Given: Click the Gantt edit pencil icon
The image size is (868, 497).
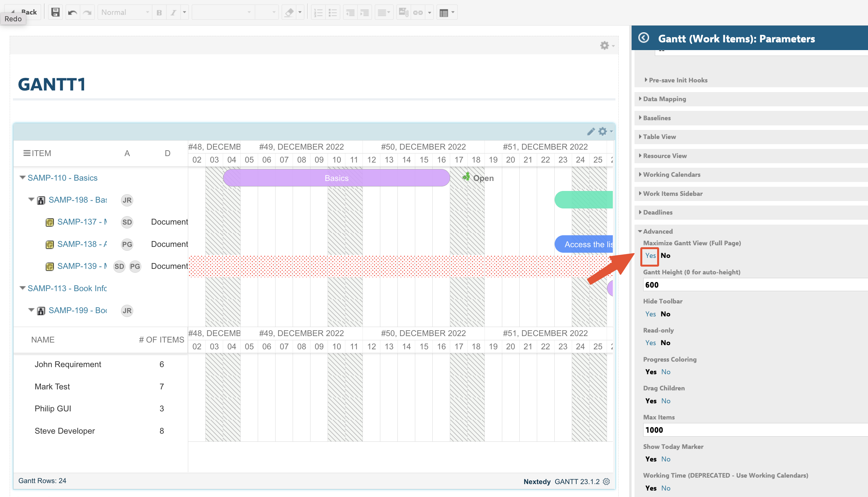Looking at the screenshot, I should 591,132.
